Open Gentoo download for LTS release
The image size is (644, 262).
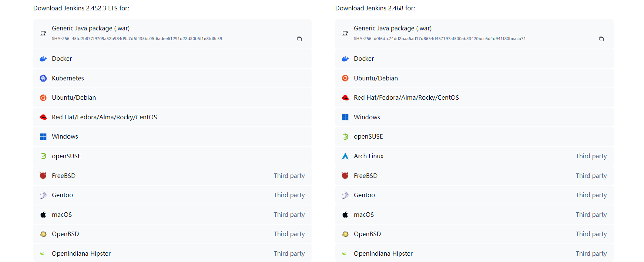[62, 195]
